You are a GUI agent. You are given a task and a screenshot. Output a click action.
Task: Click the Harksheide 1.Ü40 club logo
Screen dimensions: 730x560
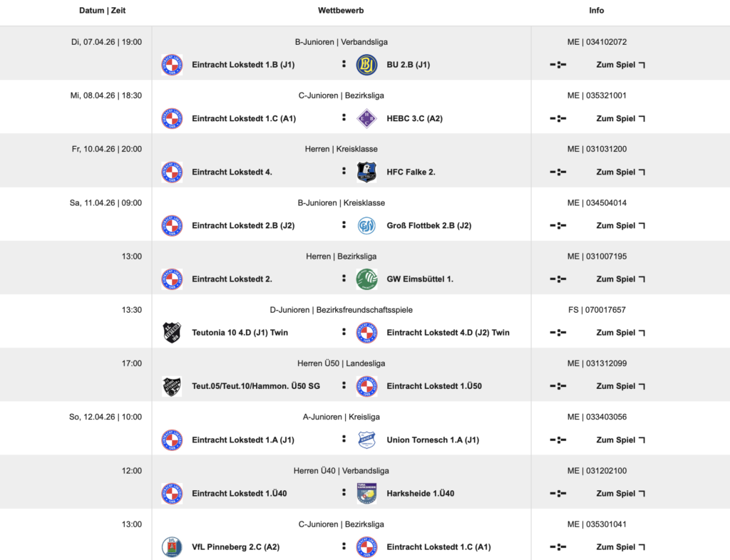(x=366, y=493)
